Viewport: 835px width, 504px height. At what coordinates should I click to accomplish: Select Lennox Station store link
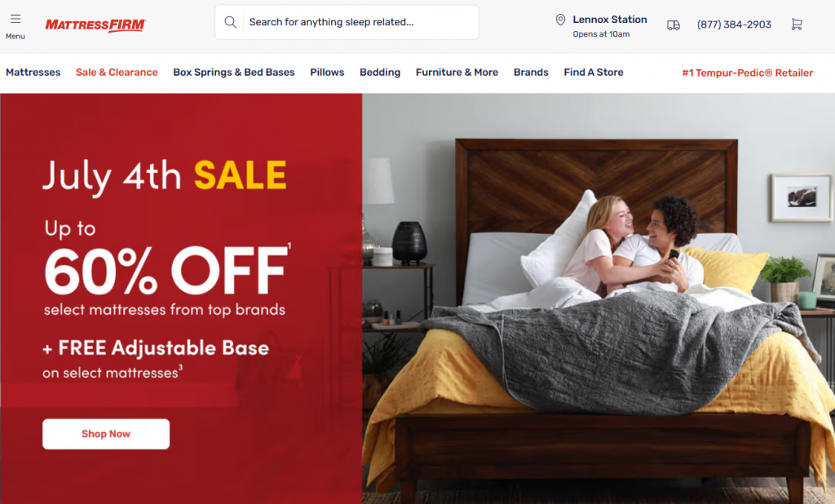(610, 20)
